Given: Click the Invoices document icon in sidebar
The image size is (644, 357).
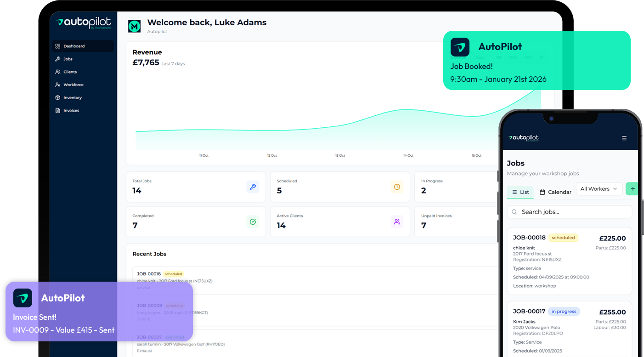Looking at the screenshot, I should (x=58, y=111).
